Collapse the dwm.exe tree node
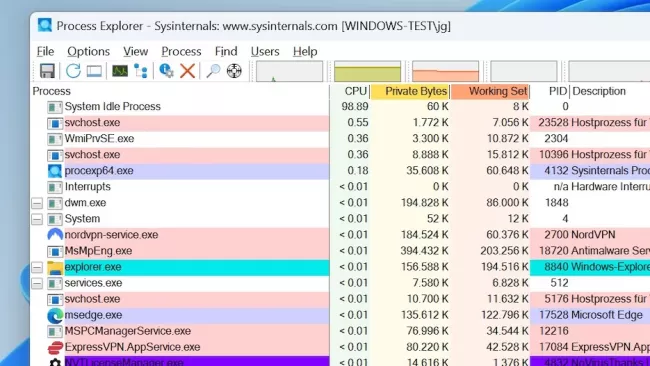Screen dimensions: 650x366 [x=37, y=203]
